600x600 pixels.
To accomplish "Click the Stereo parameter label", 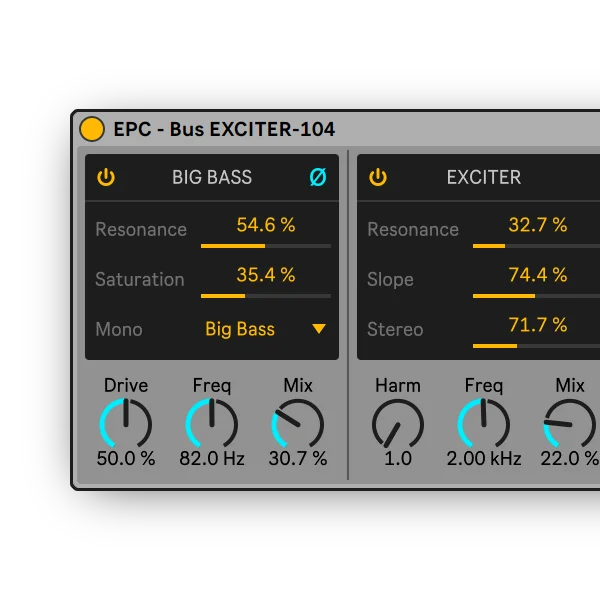I will click(395, 329).
